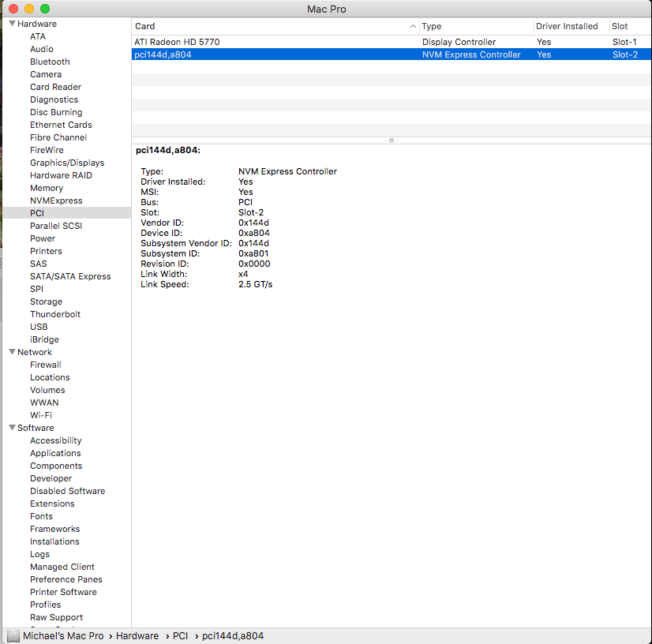Click the split pane divider handle dot

click(x=392, y=140)
